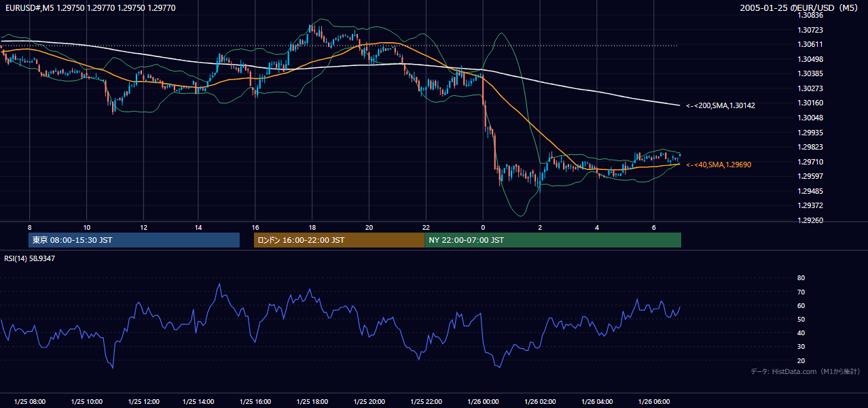The width and height of the screenshot is (868, 408).
Task: Click the RSI scale value 30
Action: (x=801, y=347)
